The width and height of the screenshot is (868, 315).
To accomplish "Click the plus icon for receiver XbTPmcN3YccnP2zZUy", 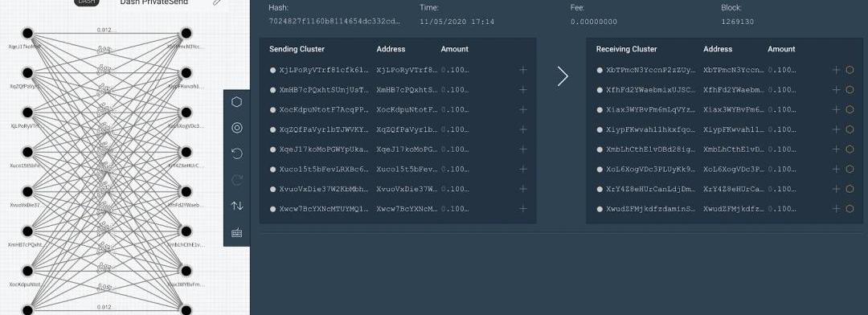I will point(837,70).
